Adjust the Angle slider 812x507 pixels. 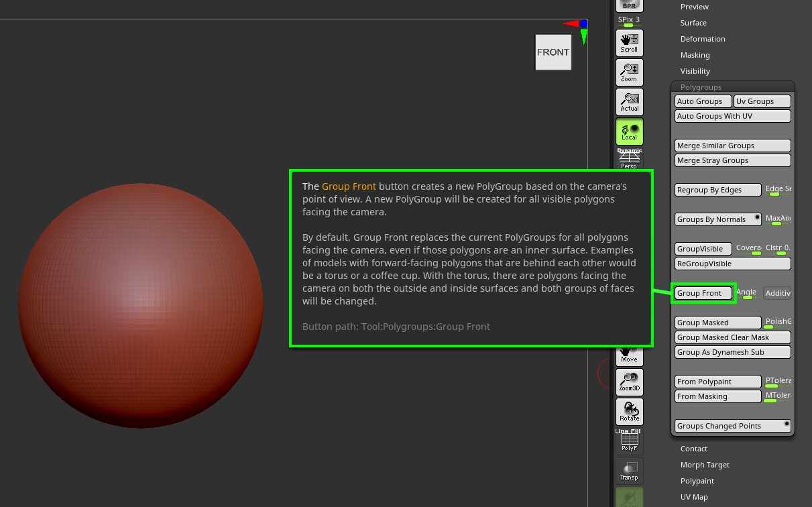coord(746,293)
